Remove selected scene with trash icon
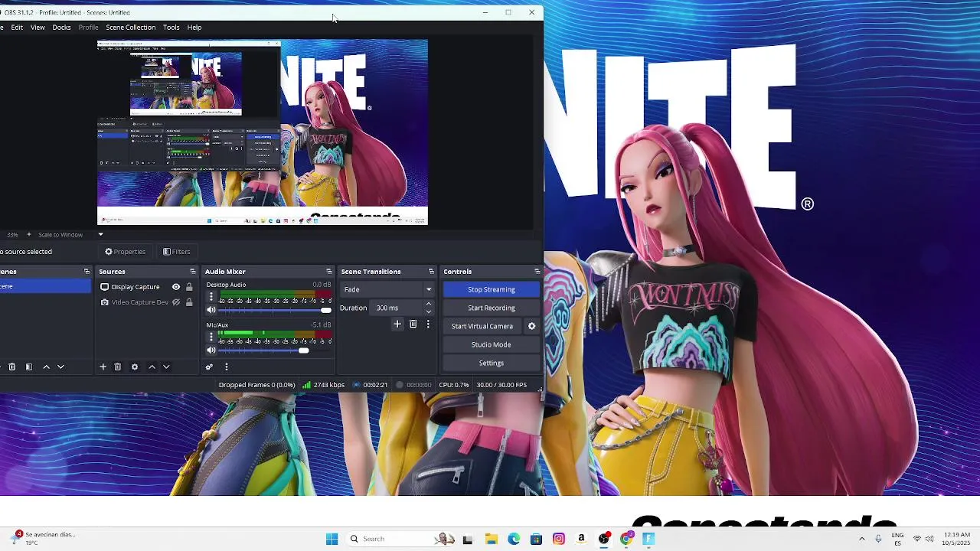 11,367
